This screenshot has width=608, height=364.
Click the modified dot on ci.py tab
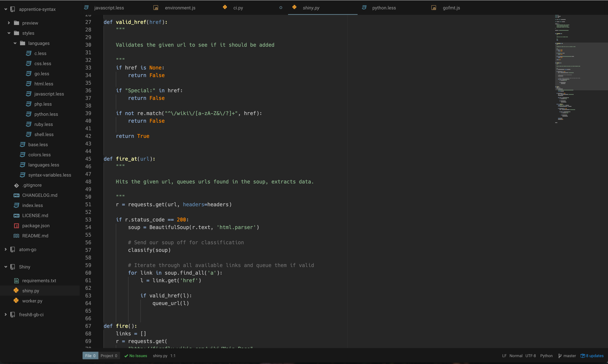pyautogui.click(x=281, y=8)
